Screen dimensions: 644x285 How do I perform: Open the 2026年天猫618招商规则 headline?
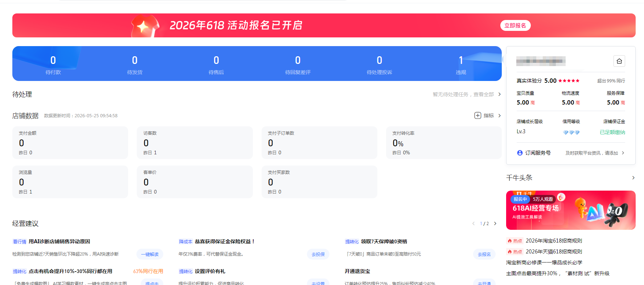tap(554, 252)
